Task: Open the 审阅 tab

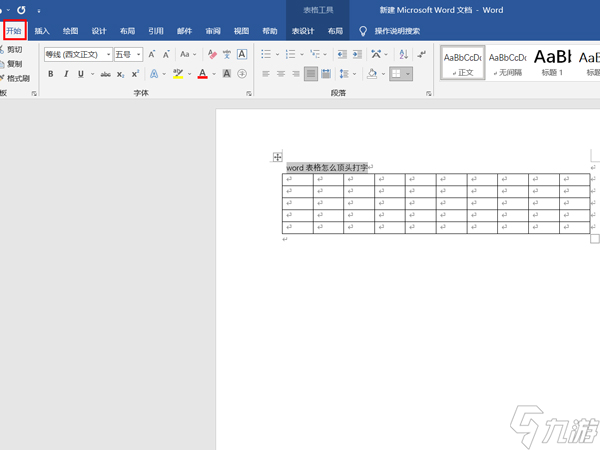Action: 213,31
